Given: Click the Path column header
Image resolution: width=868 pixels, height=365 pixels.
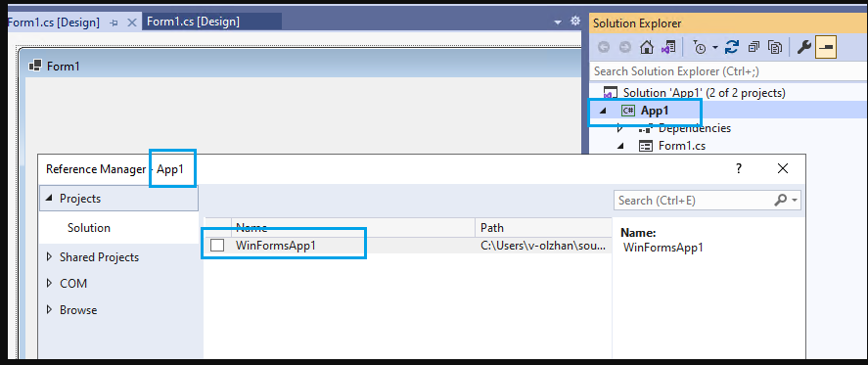Looking at the screenshot, I should tap(544, 228).
